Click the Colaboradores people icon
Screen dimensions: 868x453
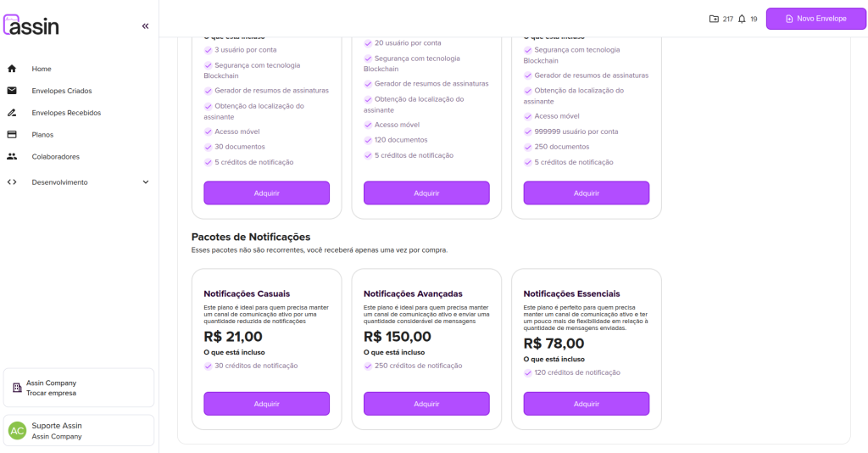pyautogui.click(x=12, y=157)
